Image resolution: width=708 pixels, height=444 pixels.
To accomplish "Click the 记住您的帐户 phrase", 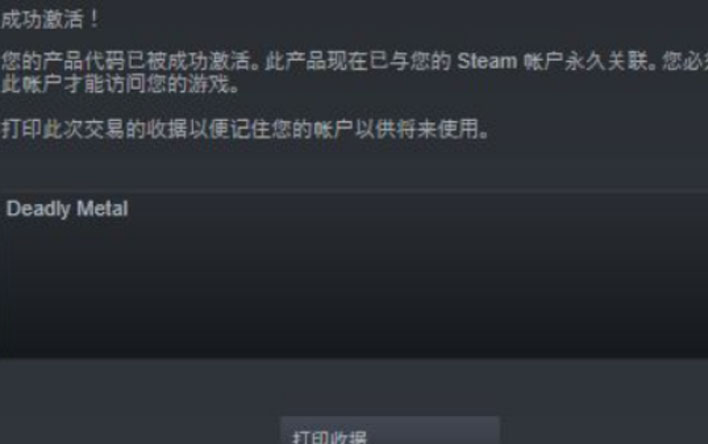I will (x=292, y=129).
